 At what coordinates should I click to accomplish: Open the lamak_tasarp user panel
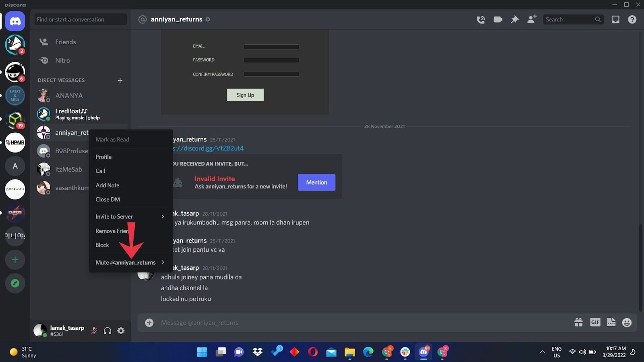(60, 331)
